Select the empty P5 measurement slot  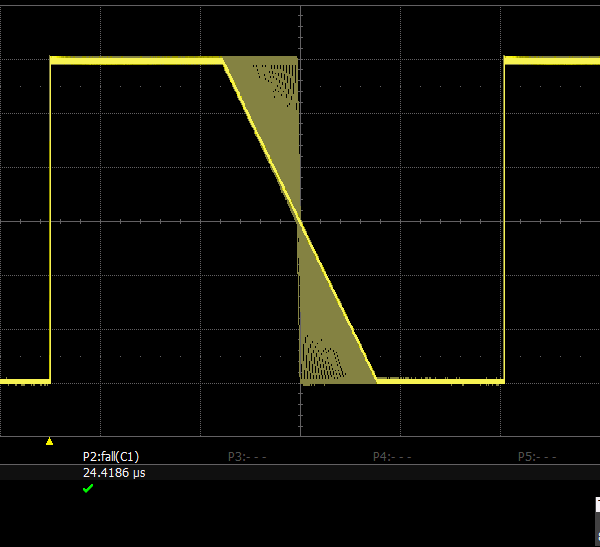(x=536, y=456)
